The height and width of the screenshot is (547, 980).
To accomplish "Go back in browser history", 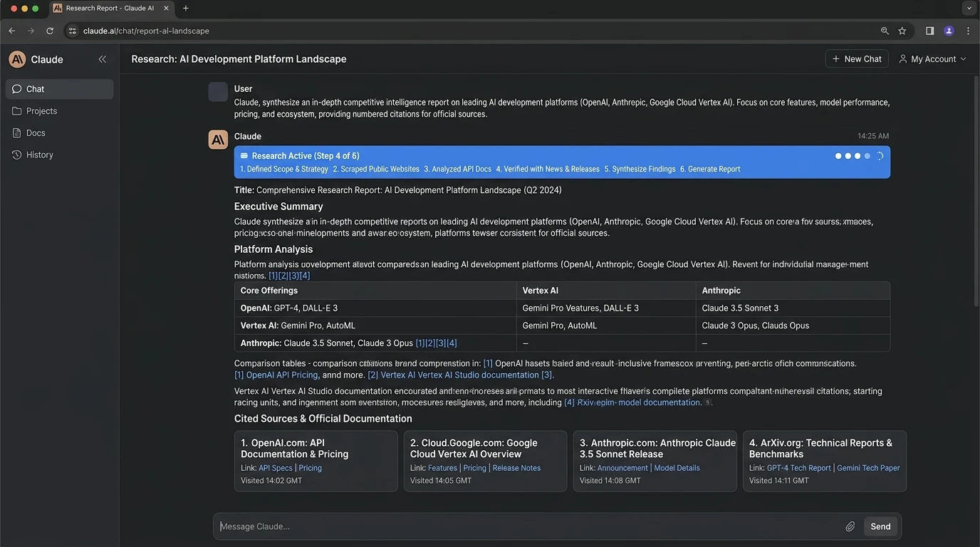I will pyautogui.click(x=12, y=31).
